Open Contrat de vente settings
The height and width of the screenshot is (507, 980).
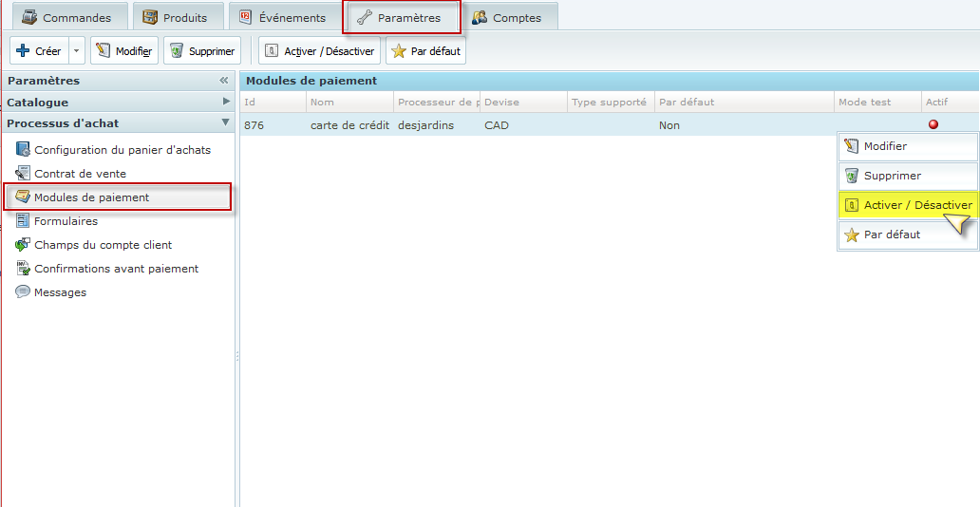click(x=80, y=174)
